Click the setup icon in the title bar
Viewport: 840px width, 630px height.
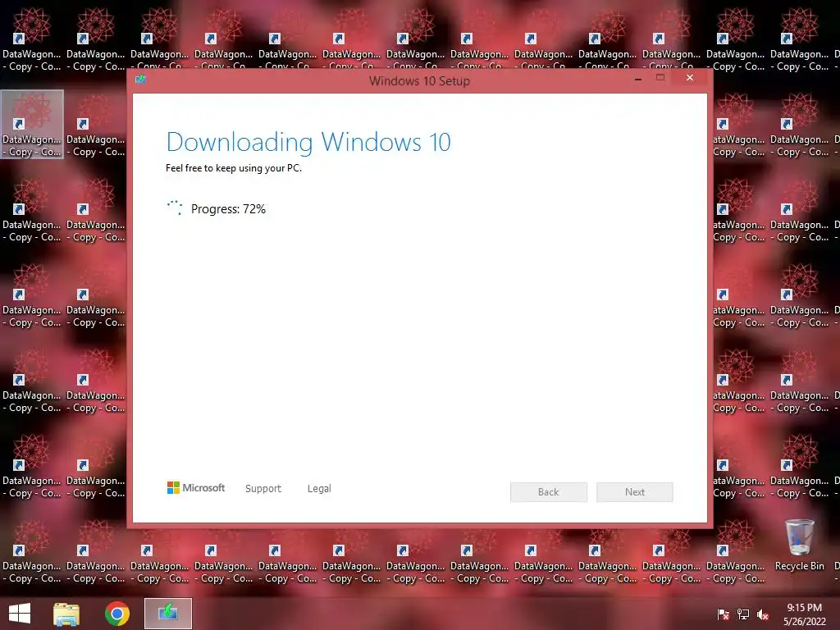pyautogui.click(x=141, y=80)
